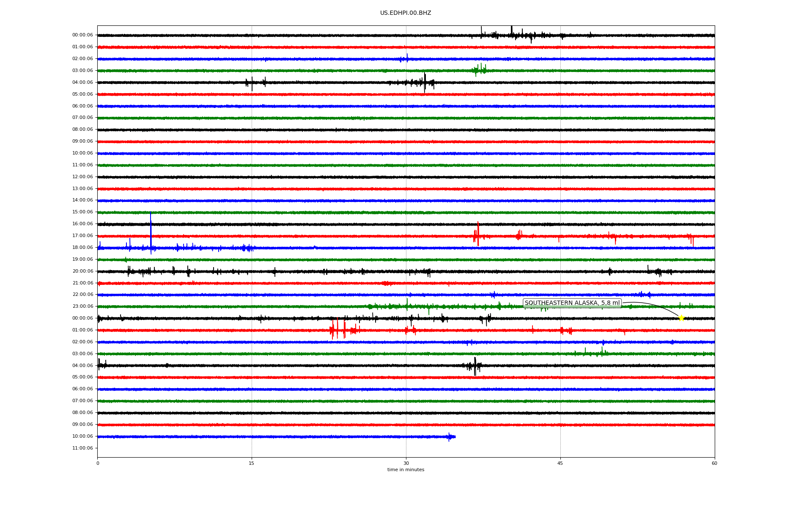Image resolution: width=812 pixels, height=508 pixels.
Task: Click the 'time in minutes' axis label
Action: tap(406, 469)
